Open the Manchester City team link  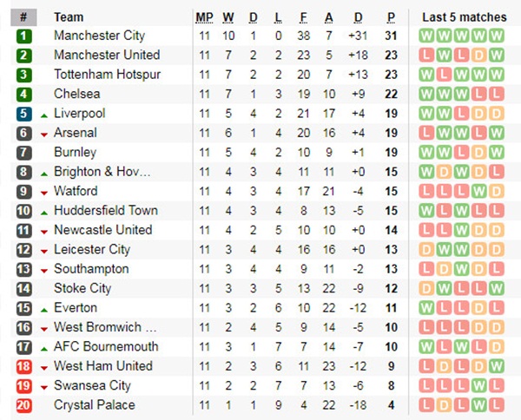[99, 36]
